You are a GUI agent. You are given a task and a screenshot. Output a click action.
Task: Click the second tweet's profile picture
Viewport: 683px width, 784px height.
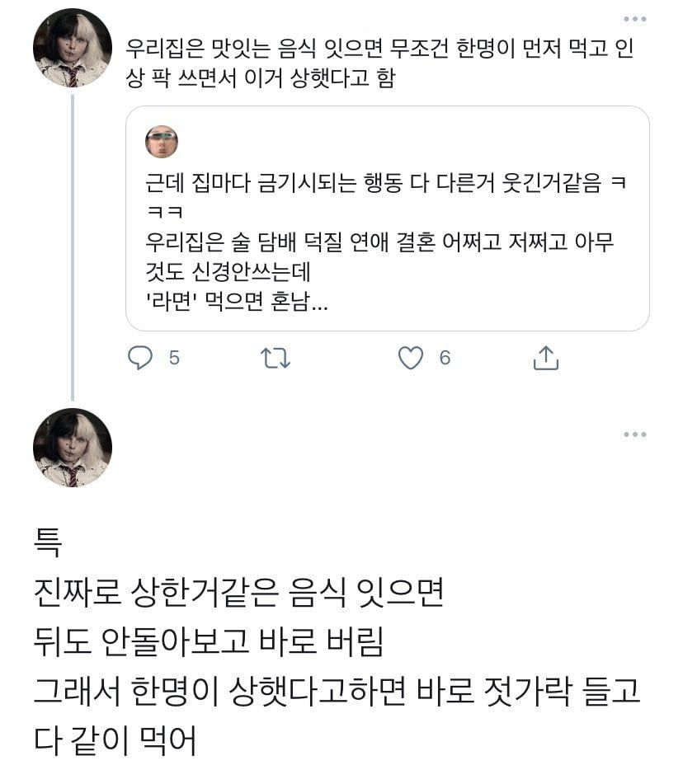[x=73, y=448]
